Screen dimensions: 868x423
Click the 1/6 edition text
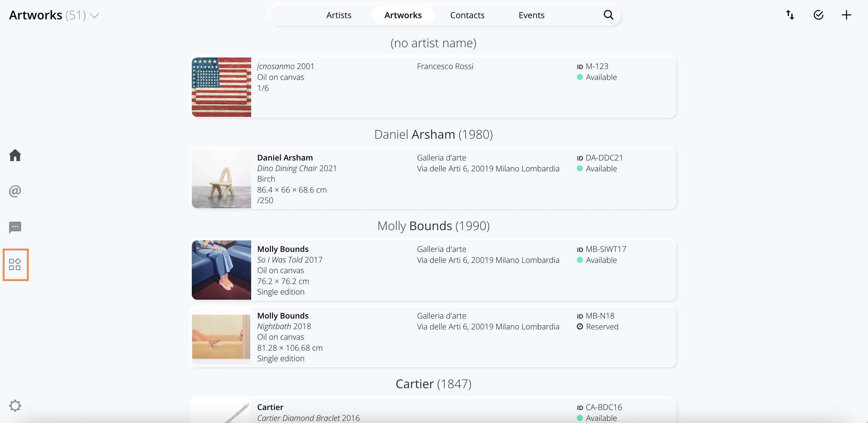pos(263,88)
